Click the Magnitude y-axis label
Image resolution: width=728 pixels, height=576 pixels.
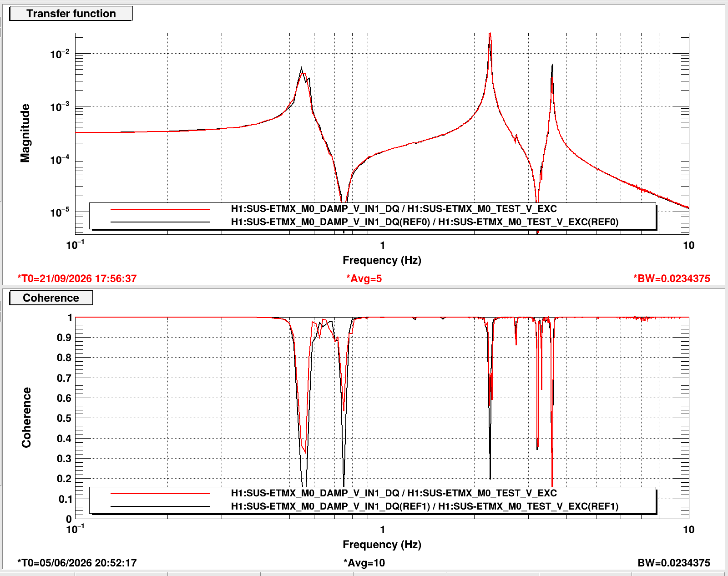coord(25,133)
